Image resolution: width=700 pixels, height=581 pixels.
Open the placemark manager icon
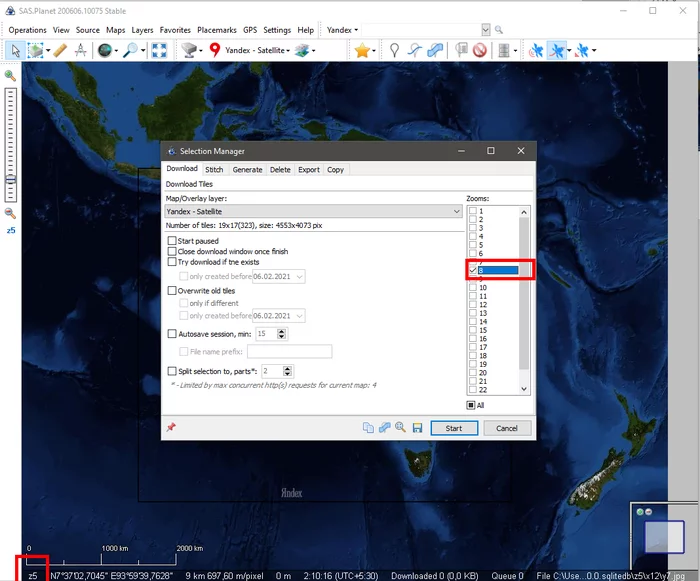pos(461,50)
